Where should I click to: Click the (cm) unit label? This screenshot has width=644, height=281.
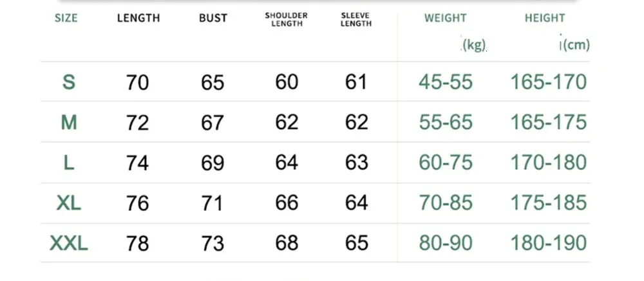click(575, 46)
